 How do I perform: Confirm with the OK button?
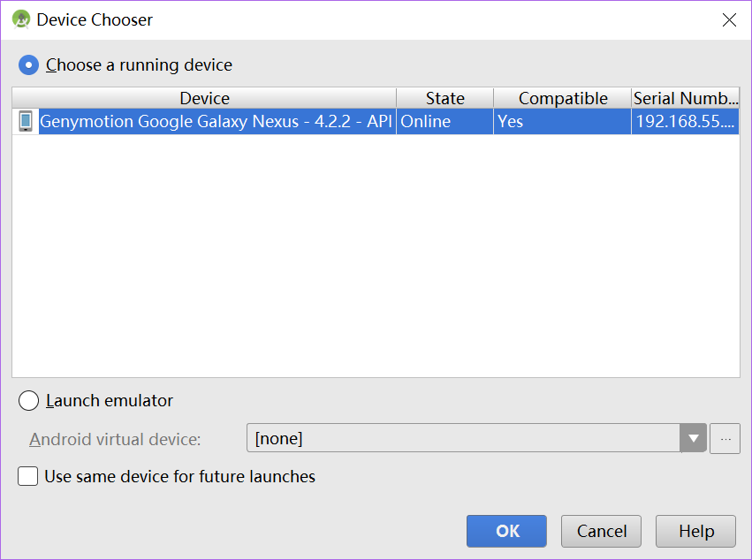click(x=506, y=531)
